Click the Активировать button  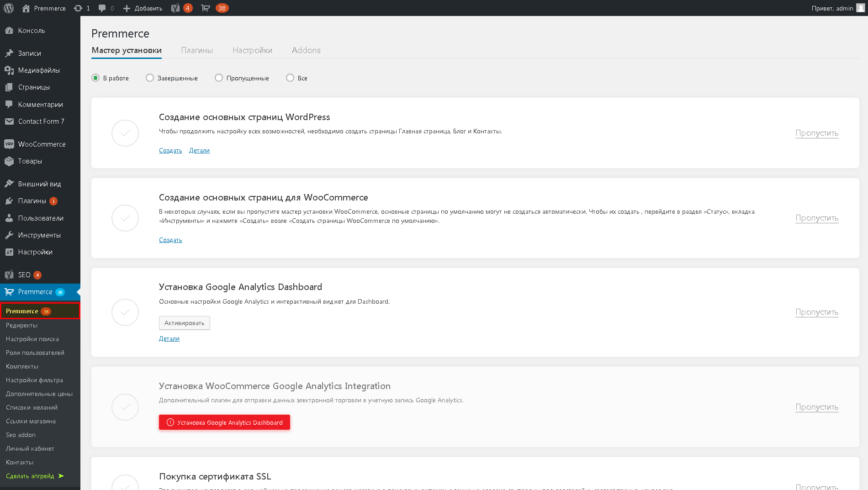tap(185, 323)
